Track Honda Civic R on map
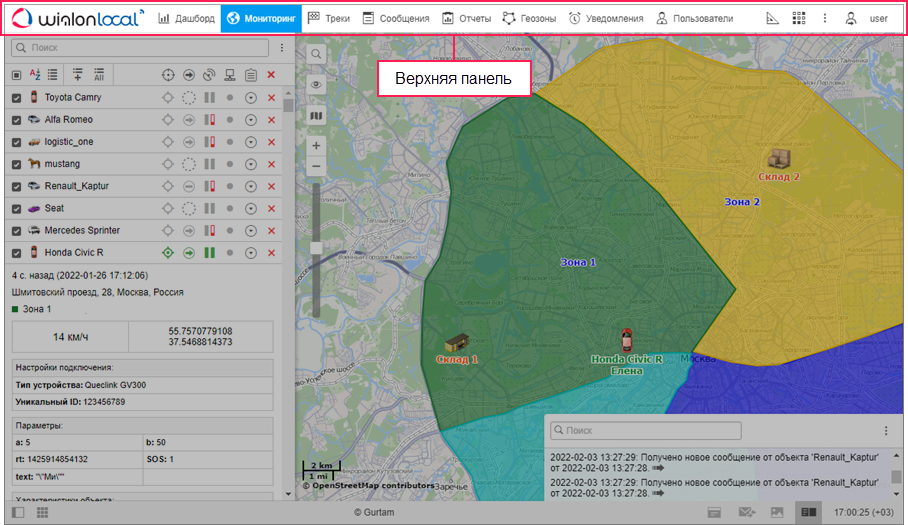This screenshot has height=525, width=908. coord(168,253)
